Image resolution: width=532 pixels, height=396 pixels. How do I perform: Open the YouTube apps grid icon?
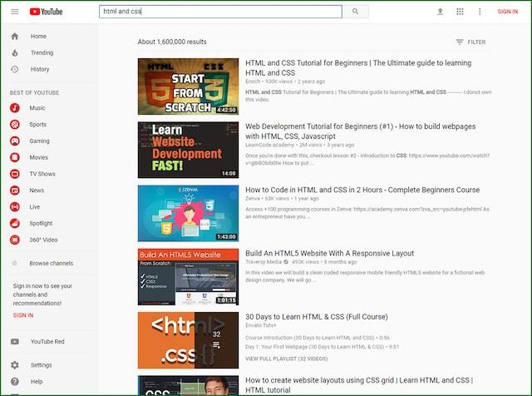click(x=460, y=12)
